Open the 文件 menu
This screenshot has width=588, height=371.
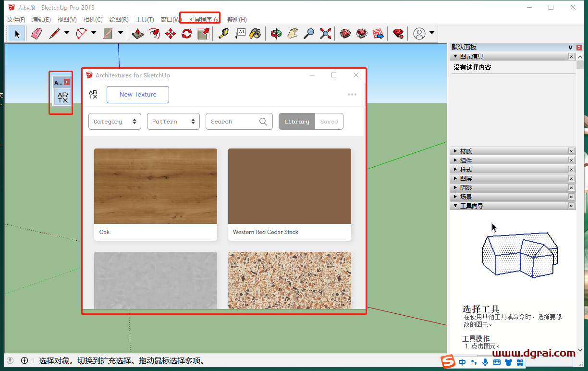(15, 19)
